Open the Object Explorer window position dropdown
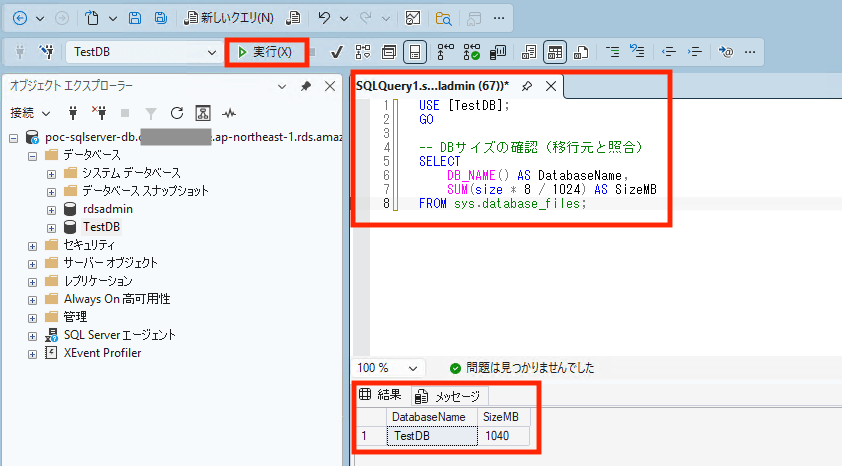842x466 pixels. point(282,86)
